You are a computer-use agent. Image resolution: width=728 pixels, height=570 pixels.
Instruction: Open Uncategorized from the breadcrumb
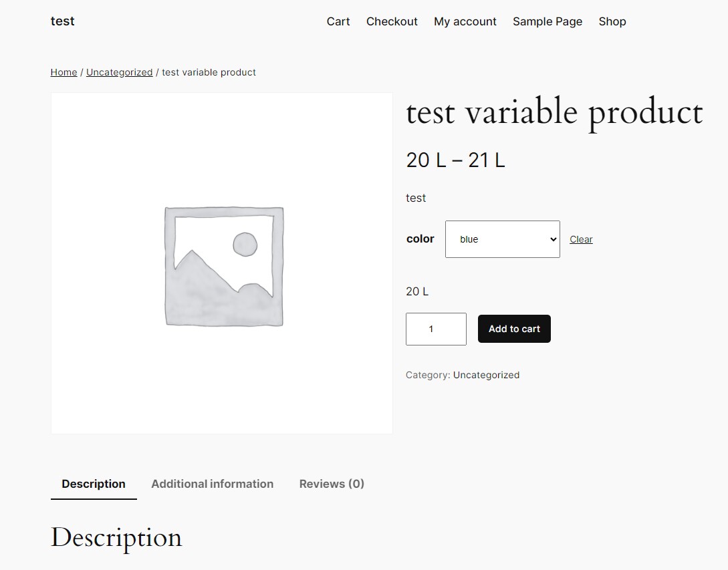coord(119,72)
